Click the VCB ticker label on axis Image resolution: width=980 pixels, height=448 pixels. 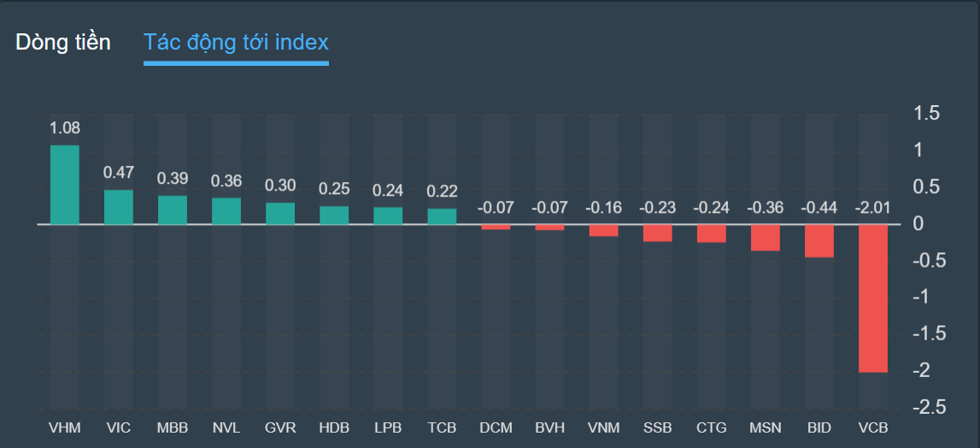tap(872, 427)
